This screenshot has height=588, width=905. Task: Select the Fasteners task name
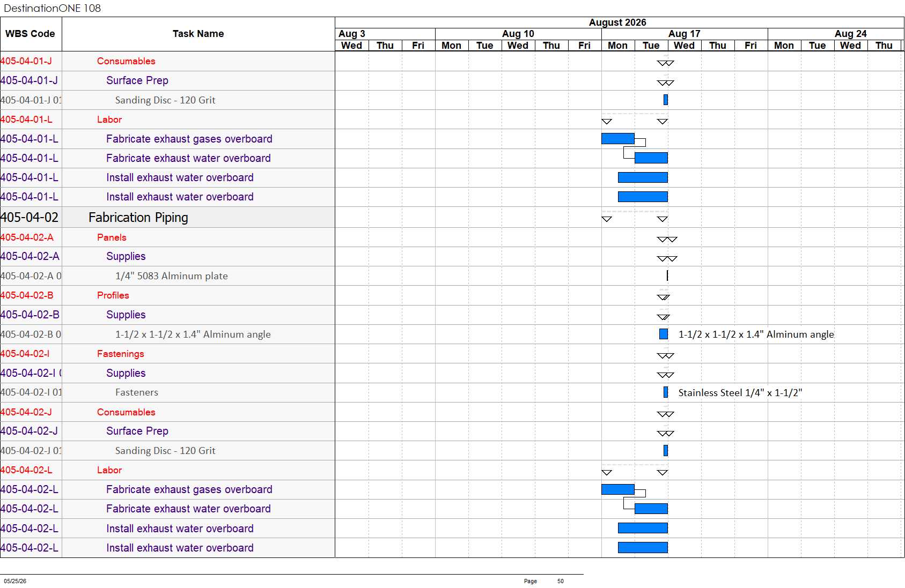click(137, 392)
